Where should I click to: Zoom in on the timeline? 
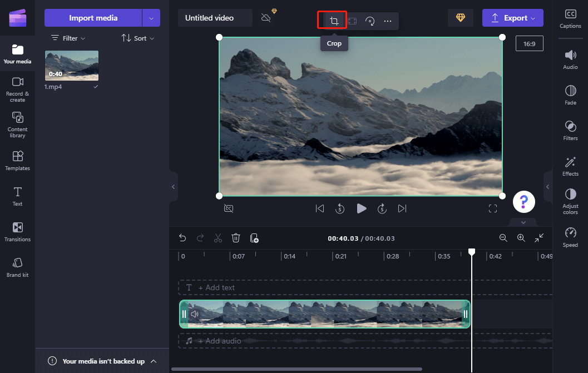(x=521, y=238)
